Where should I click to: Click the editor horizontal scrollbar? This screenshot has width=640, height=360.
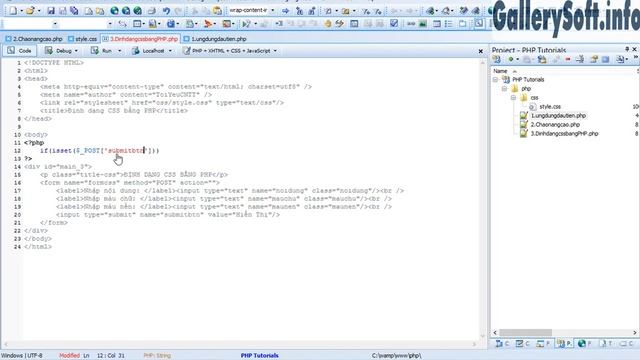[241, 344]
